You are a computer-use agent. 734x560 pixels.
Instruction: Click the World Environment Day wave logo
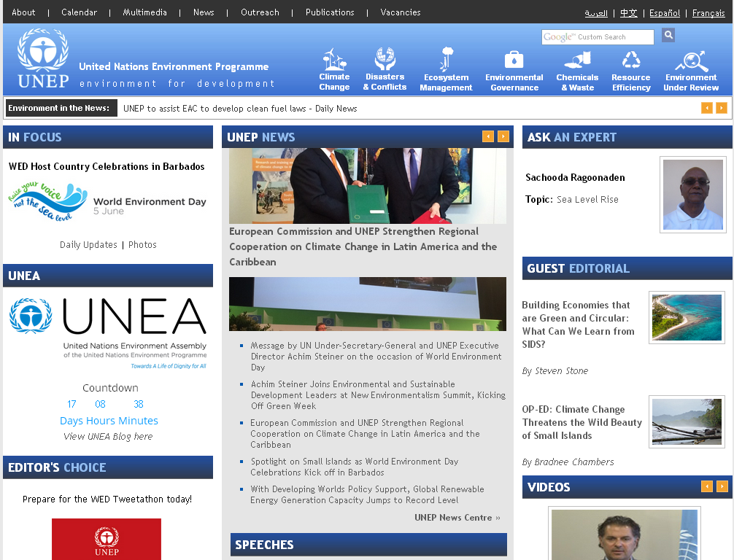pos(47,202)
